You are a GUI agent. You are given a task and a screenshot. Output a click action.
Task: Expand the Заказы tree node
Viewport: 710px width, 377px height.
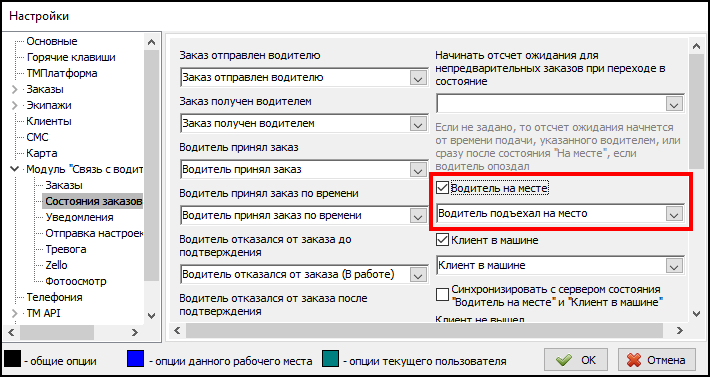[14, 89]
